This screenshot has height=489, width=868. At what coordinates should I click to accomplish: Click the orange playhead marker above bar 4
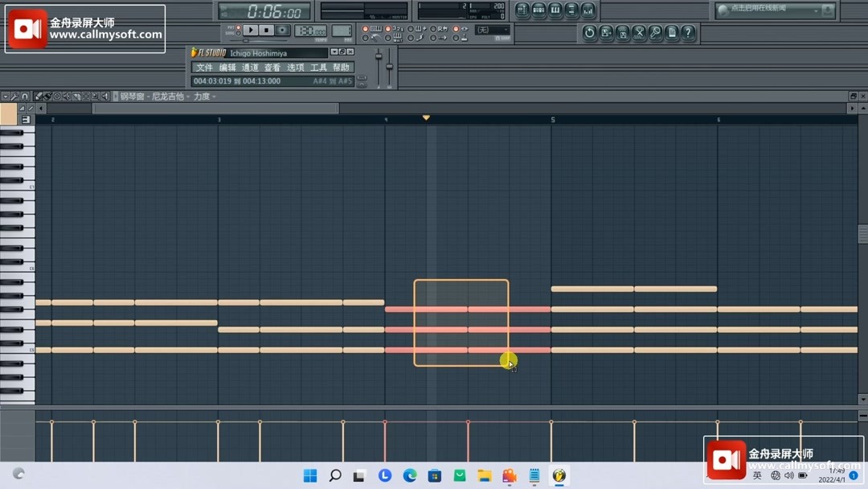point(426,117)
